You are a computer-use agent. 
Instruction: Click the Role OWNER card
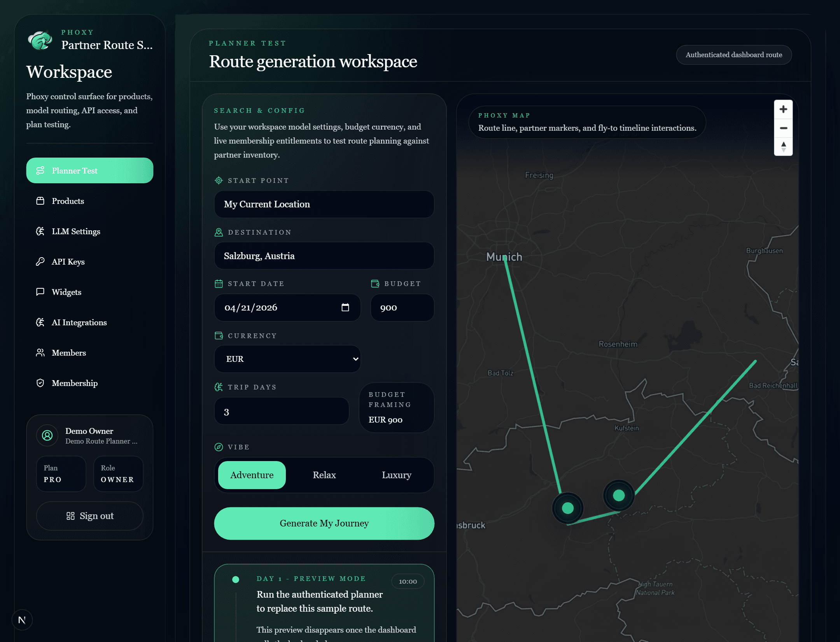pyautogui.click(x=118, y=474)
